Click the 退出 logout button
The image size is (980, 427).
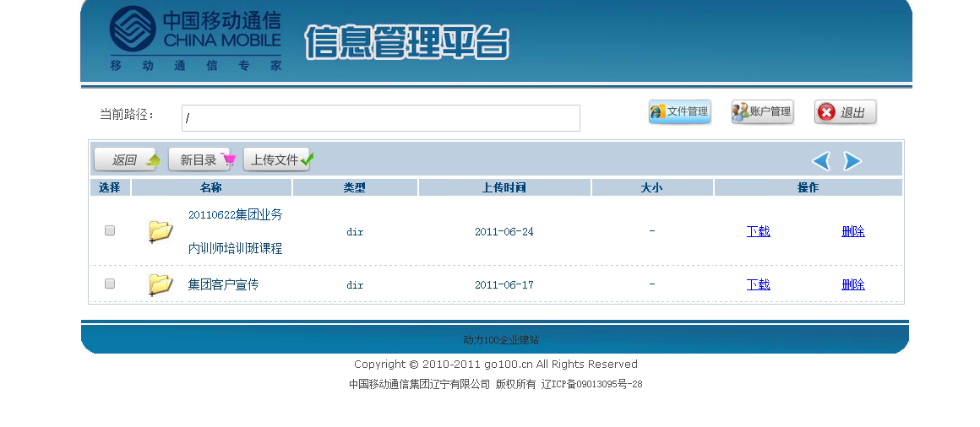pyautogui.click(x=845, y=112)
